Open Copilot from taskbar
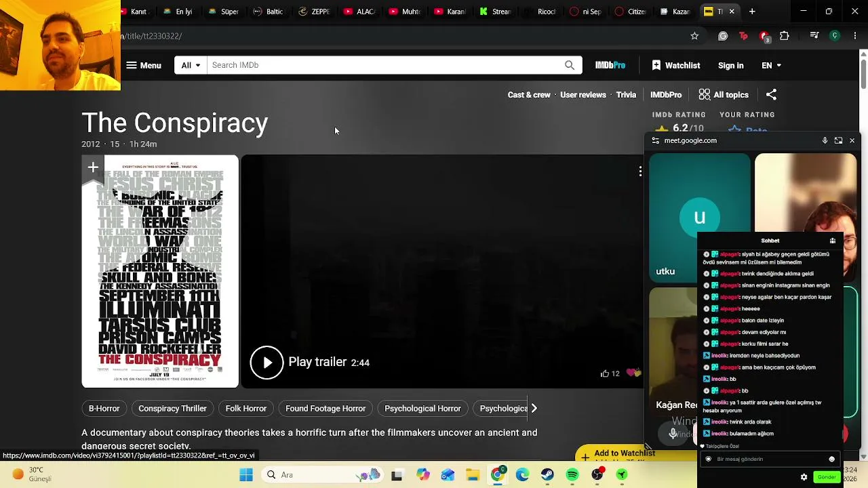The width and height of the screenshot is (868, 488). 423,474
